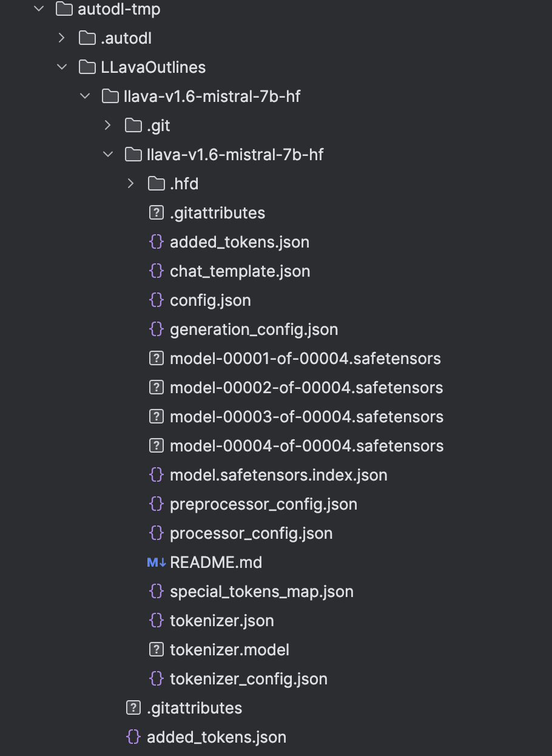Click the folder icon of LLavaOutlines
This screenshot has height=756, width=552.
pyautogui.click(x=87, y=67)
